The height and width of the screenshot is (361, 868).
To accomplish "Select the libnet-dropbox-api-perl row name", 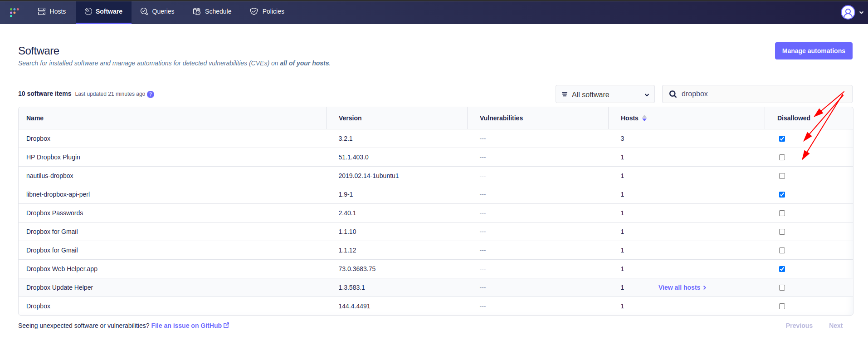I will tap(58, 194).
